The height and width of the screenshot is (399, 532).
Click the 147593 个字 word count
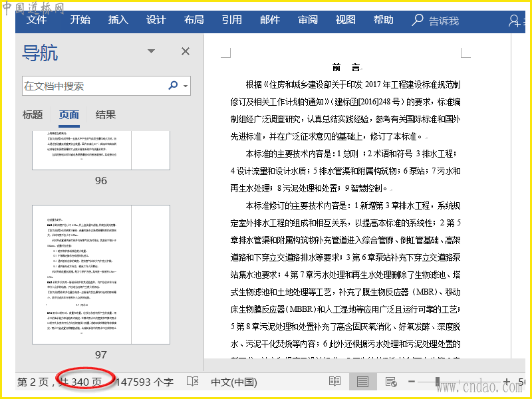(x=144, y=382)
